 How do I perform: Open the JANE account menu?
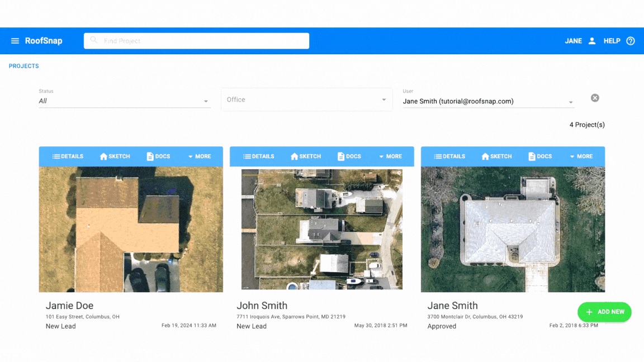pos(573,41)
